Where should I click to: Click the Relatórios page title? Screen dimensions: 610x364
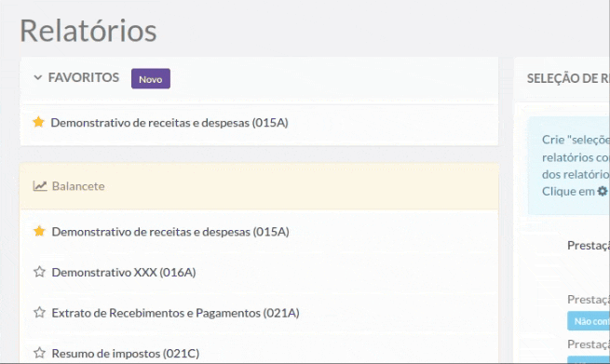tap(88, 31)
